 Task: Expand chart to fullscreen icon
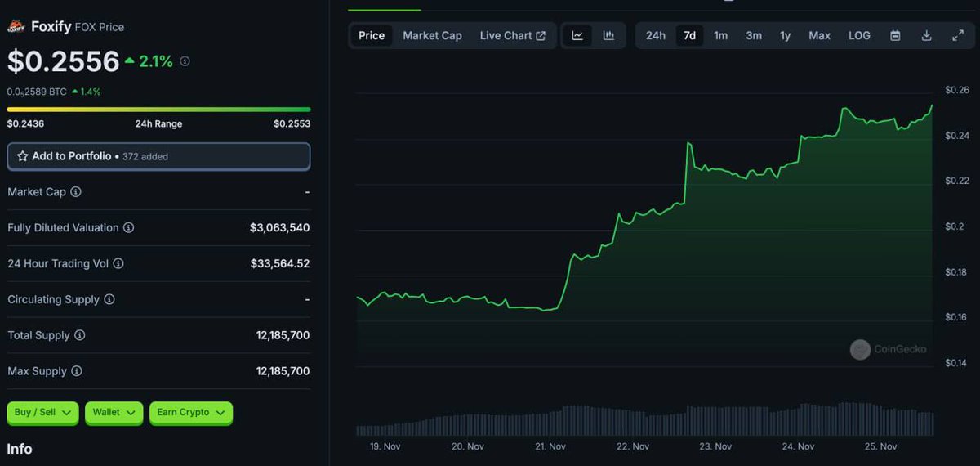pos(958,36)
